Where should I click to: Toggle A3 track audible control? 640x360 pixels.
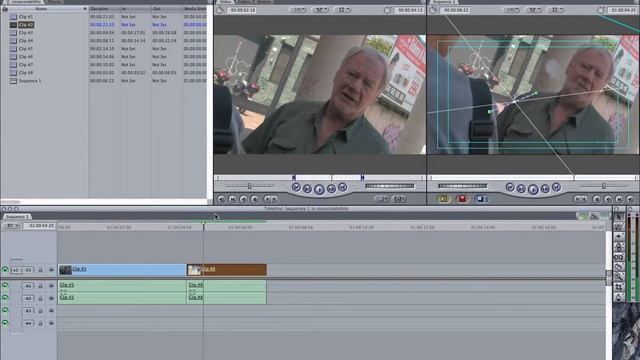(x=5, y=311)
